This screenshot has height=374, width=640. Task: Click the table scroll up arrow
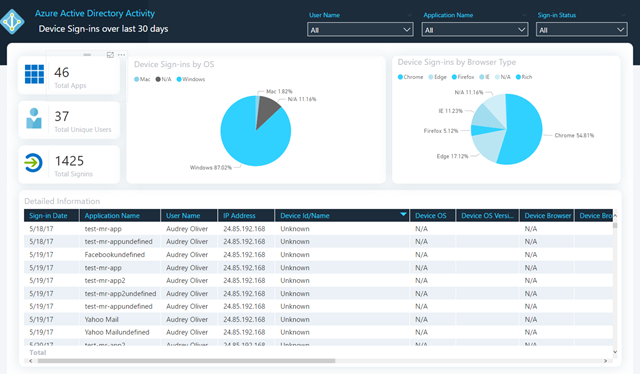pos(615,215)
